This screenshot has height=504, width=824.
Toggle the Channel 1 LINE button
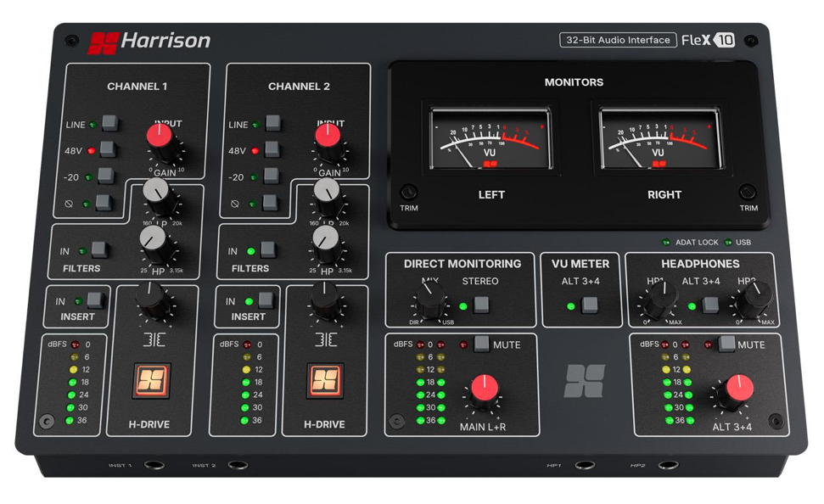tap(109, 124)
